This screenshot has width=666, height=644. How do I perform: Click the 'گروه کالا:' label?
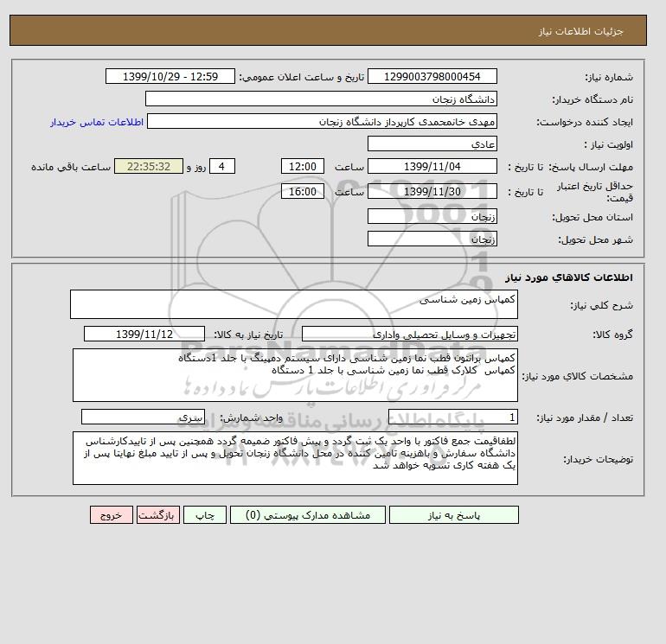click(612, 335)
